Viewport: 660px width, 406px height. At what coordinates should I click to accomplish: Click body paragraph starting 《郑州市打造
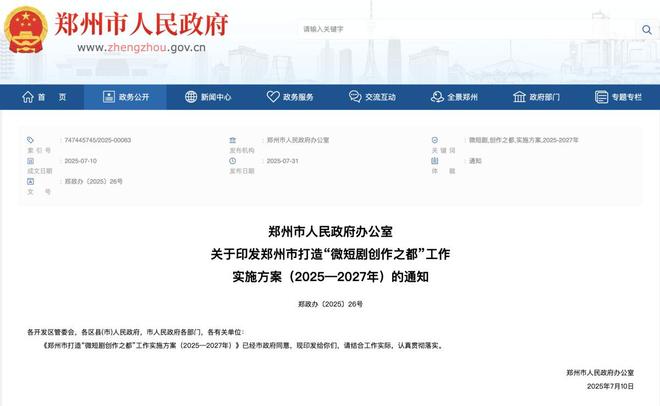244,345
